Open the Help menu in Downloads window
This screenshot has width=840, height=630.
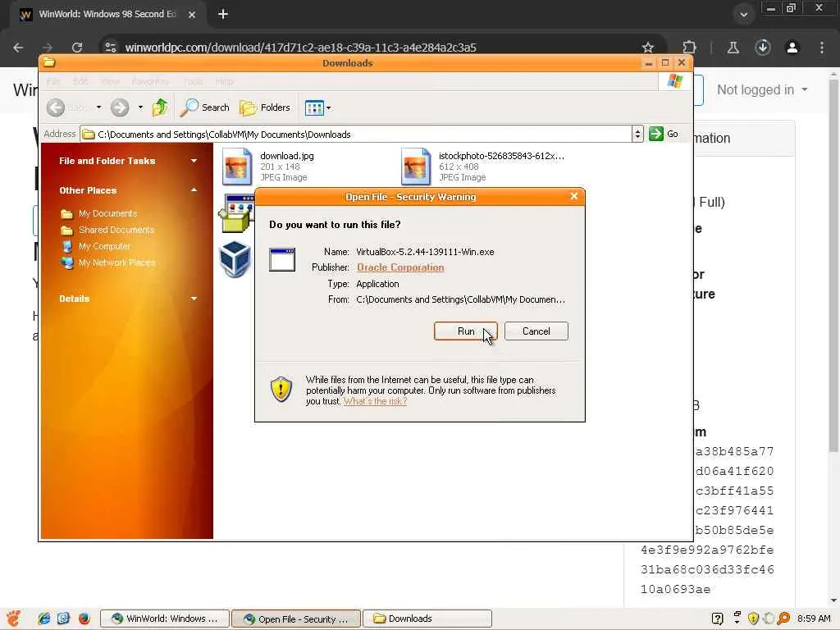225,81
